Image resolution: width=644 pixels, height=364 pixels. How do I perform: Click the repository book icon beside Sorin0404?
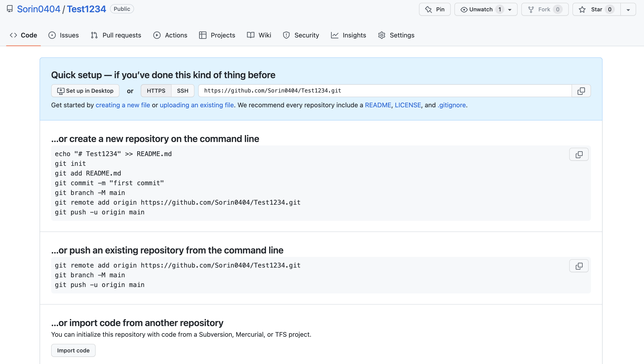tap(10, 9)
